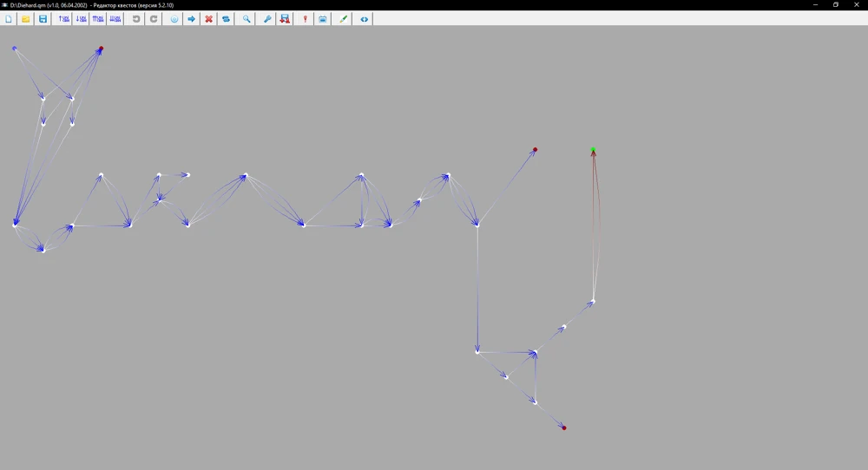This screenshot has width=868, height=470.
Task: Open quest settings with wrench icon
Action: point(267,19)
